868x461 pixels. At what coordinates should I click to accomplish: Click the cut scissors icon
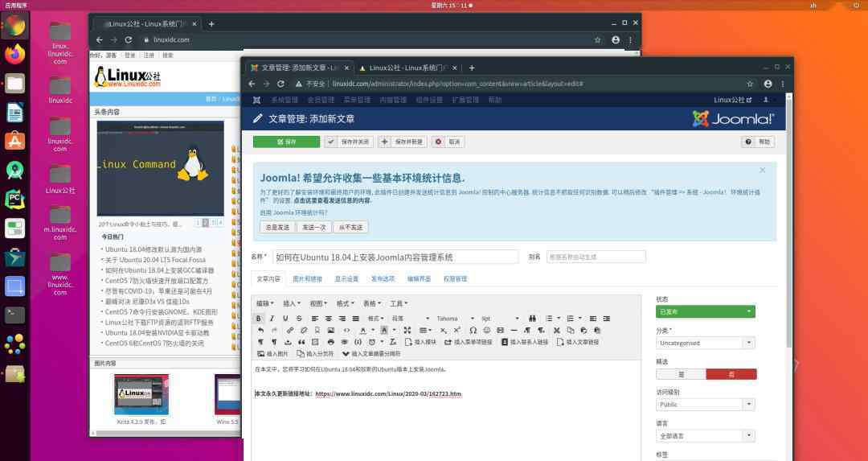pyautogui.click(x=556, y=330)
